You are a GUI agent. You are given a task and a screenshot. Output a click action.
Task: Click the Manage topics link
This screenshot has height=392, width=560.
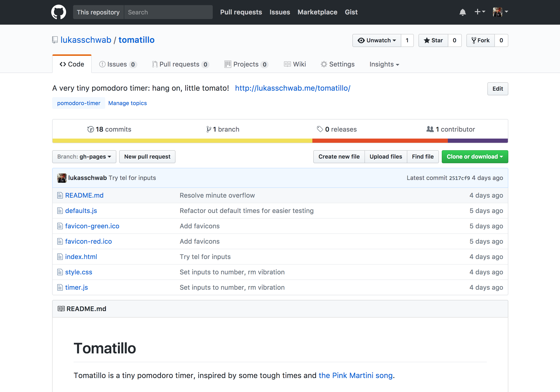coord(127,103)
